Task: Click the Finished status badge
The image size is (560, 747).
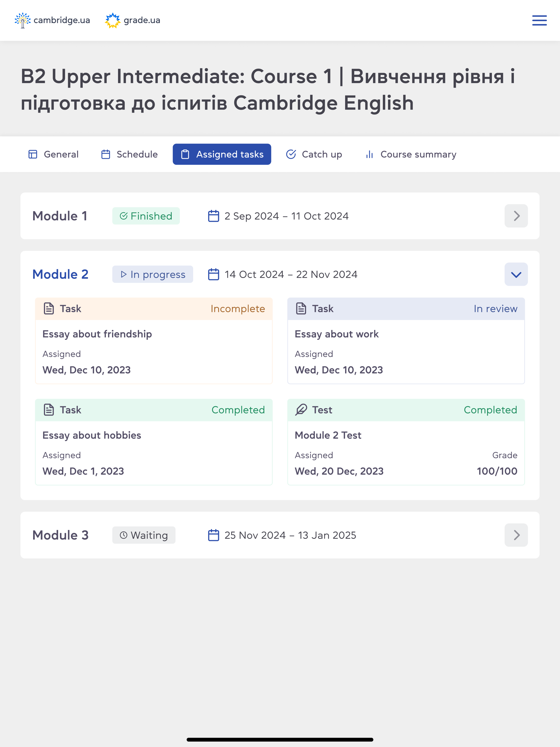Action: [x=146, y=216]
